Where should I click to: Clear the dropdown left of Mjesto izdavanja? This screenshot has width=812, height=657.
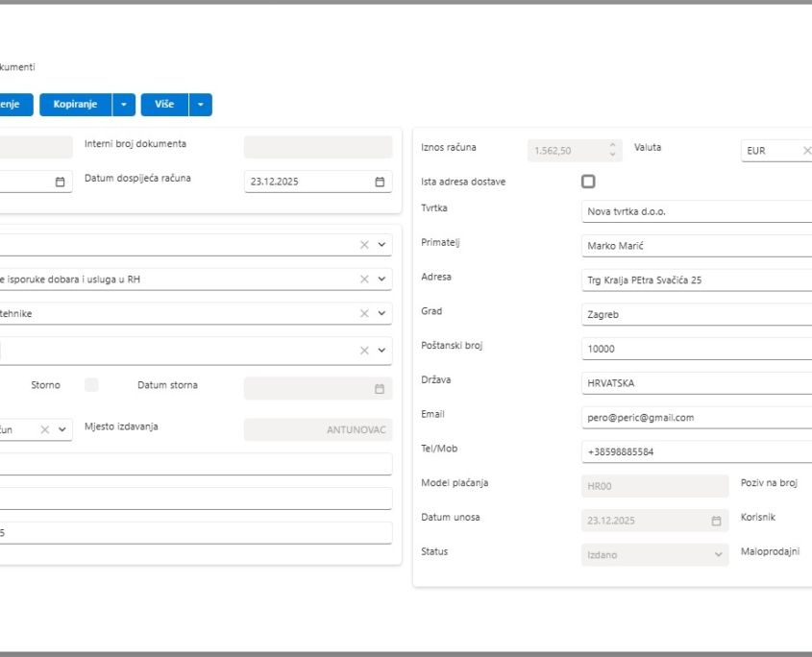click(x=44, y=430)
